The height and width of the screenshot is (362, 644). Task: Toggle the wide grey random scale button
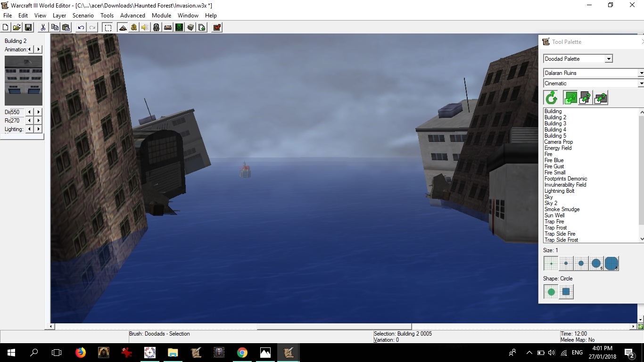click(601, 98)
